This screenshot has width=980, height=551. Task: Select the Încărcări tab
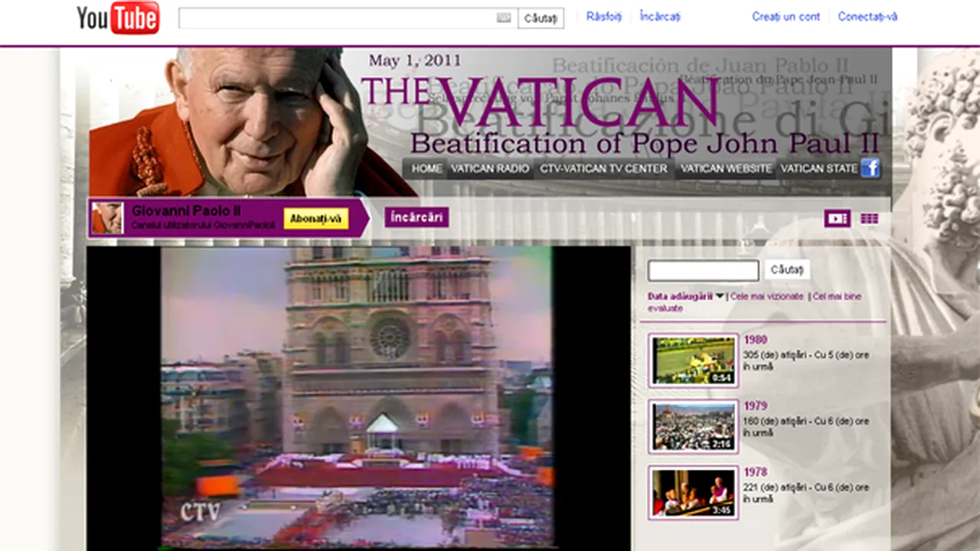coord(416,217)
